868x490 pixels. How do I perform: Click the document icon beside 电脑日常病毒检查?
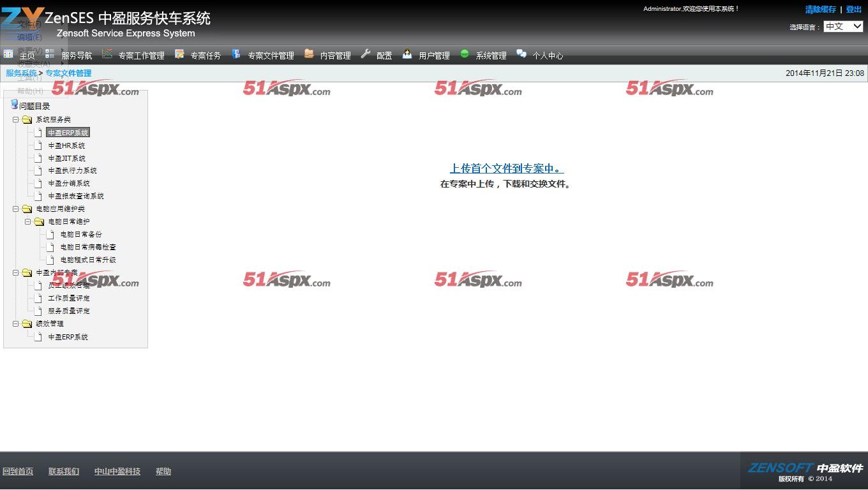(x=50, y=247)
